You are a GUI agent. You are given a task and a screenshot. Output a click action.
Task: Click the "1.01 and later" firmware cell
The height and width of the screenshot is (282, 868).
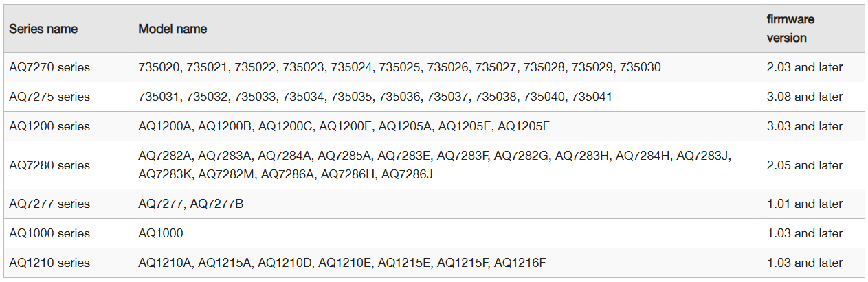805,204
